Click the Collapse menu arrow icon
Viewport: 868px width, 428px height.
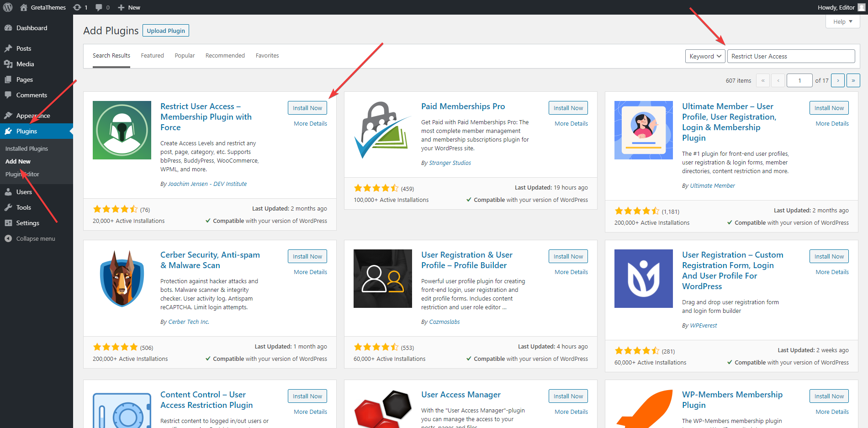click(8, 238)
